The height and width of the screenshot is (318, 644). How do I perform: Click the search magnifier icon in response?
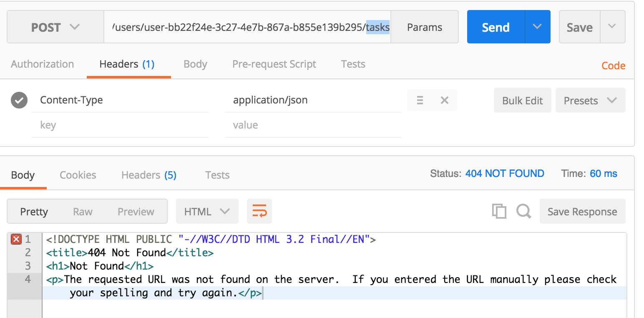pos(523,211)
